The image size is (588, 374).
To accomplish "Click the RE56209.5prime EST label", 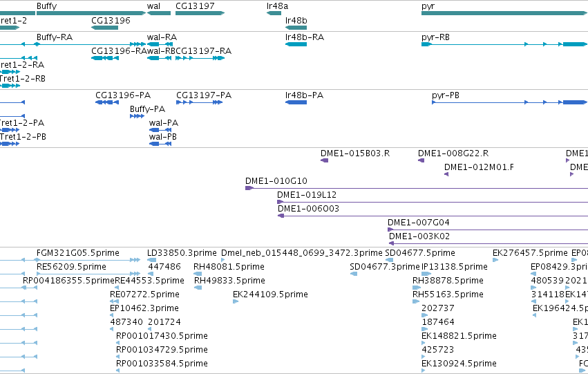I will pyautogui.click(x=71, y=267).
